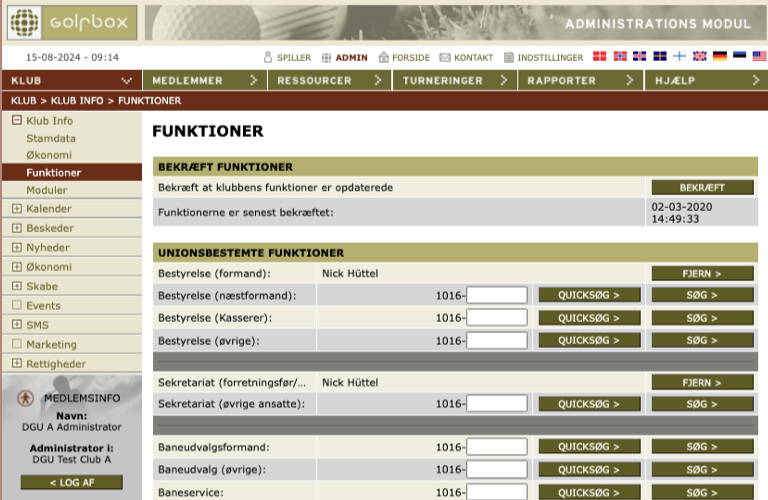Switch language with the Finnish flag
768x500 pixels.
pos(679,56)
